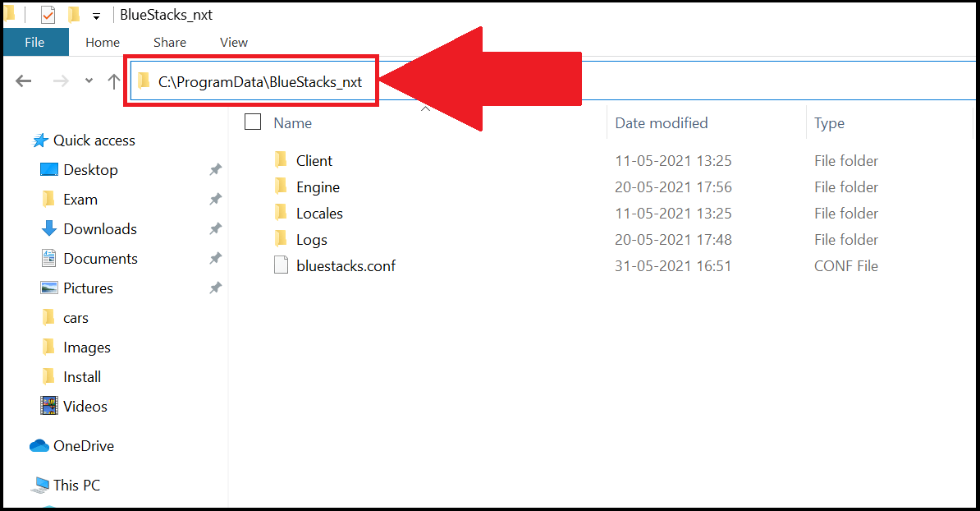
Task: Select the bluestacks.conf file
Action: point(346,265)
